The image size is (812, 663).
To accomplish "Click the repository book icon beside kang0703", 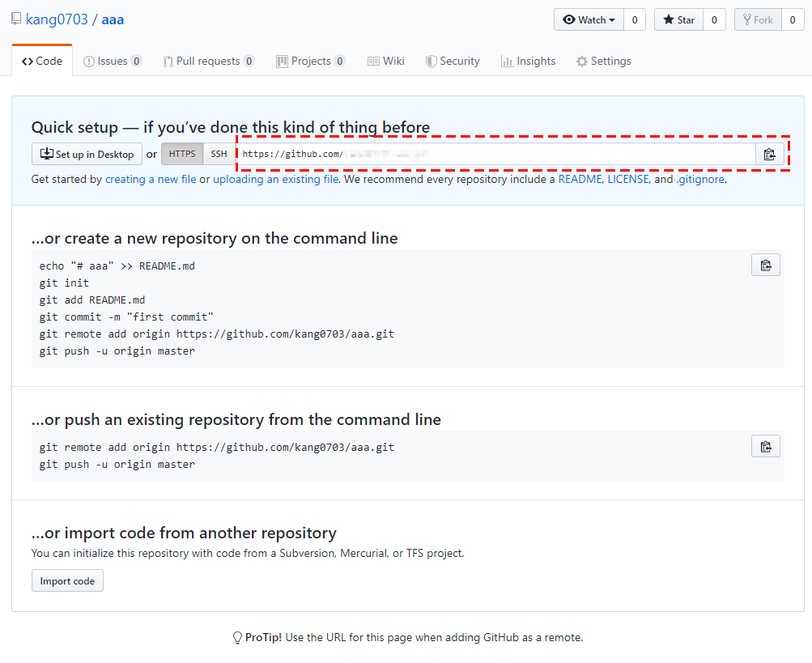I will point(16,19).
